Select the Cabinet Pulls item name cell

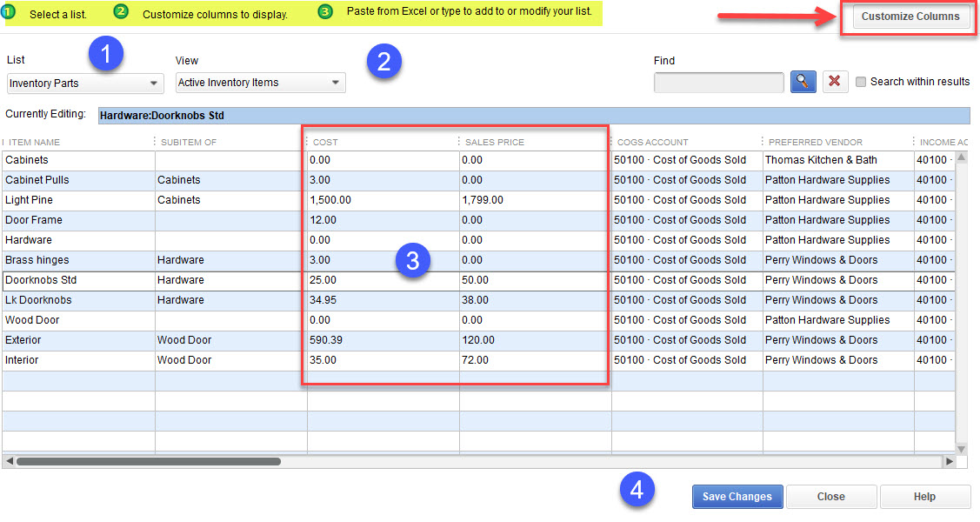tap(79, 180)
